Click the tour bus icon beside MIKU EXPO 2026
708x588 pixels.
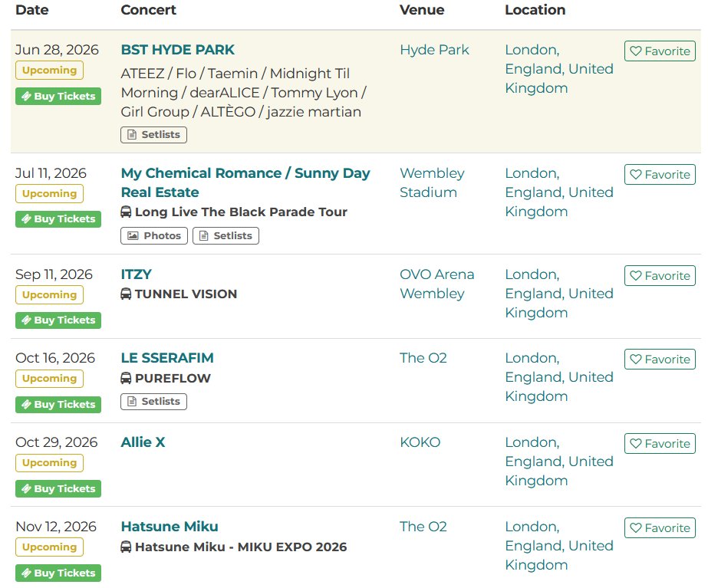(x=126, y=547)
